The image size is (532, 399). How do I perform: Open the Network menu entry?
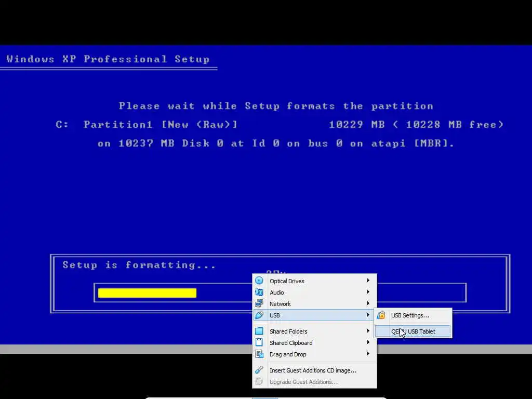[x=314, y=304]
